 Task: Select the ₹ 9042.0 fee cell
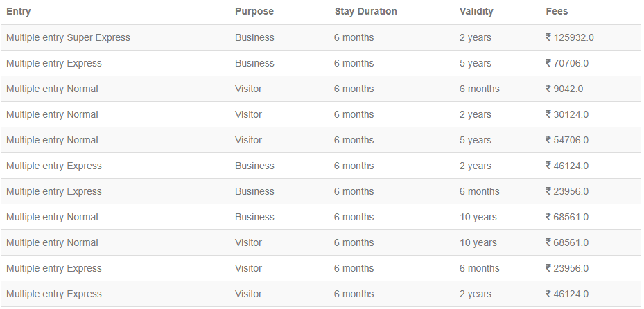pos(564,89)
